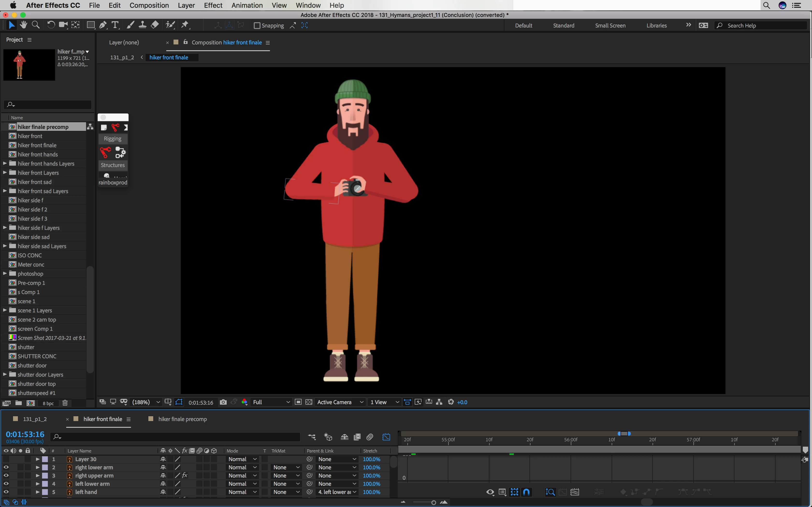Screen dimensions: 812x507
Task: Select the Puppet Pin tool
Action: 185,25
